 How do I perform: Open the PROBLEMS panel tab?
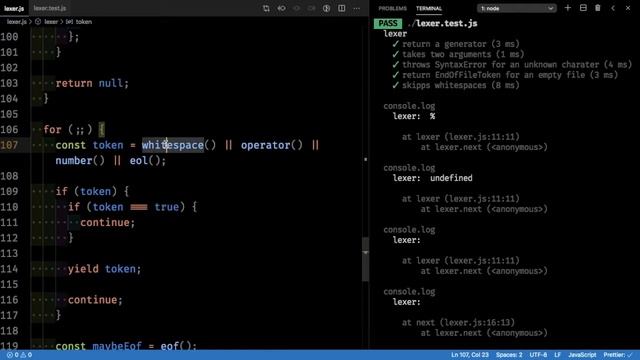click(392, 8)
